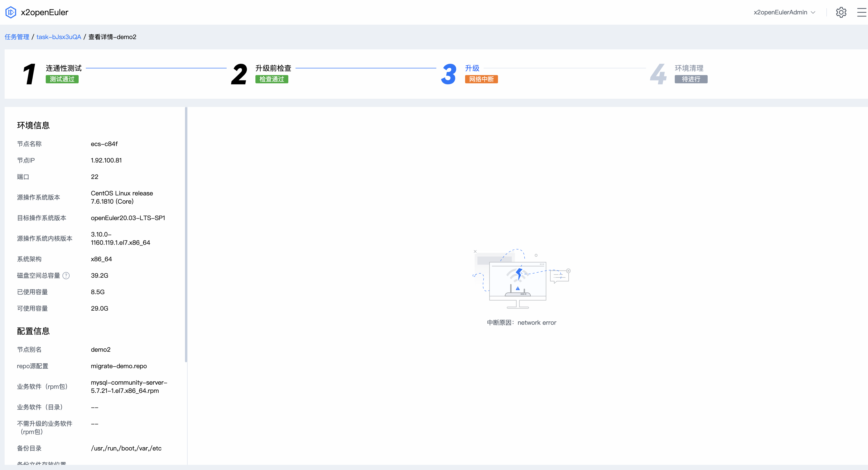Click the blue step 3 number icon
Image resolution: width=868 pixels, height=470 pixels.
tap(448, 74)
